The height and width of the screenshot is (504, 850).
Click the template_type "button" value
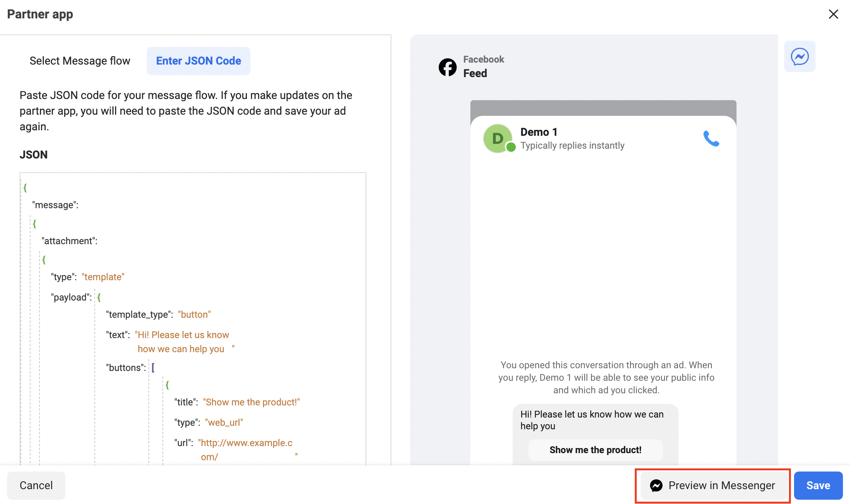194,315
